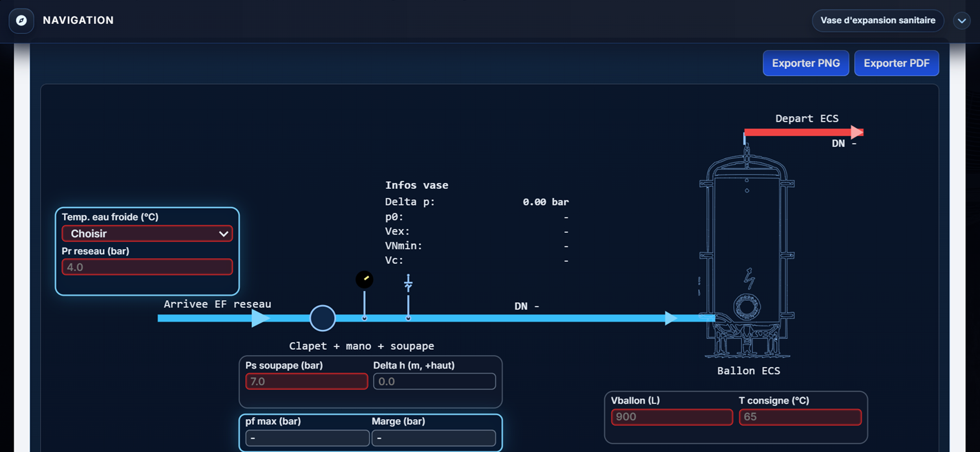980x452 pixels.
Task: Click the navigation compass icon
Action: click(21, 21)
